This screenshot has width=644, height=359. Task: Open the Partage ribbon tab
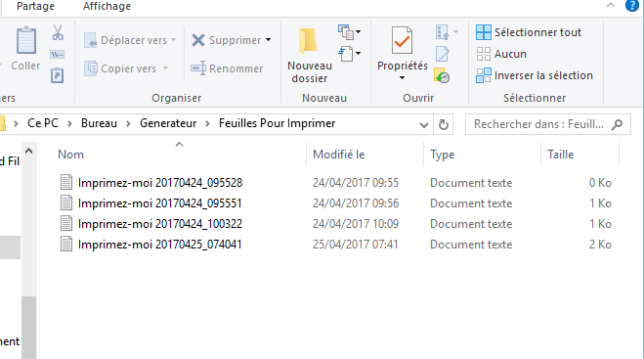coord(36,6)
